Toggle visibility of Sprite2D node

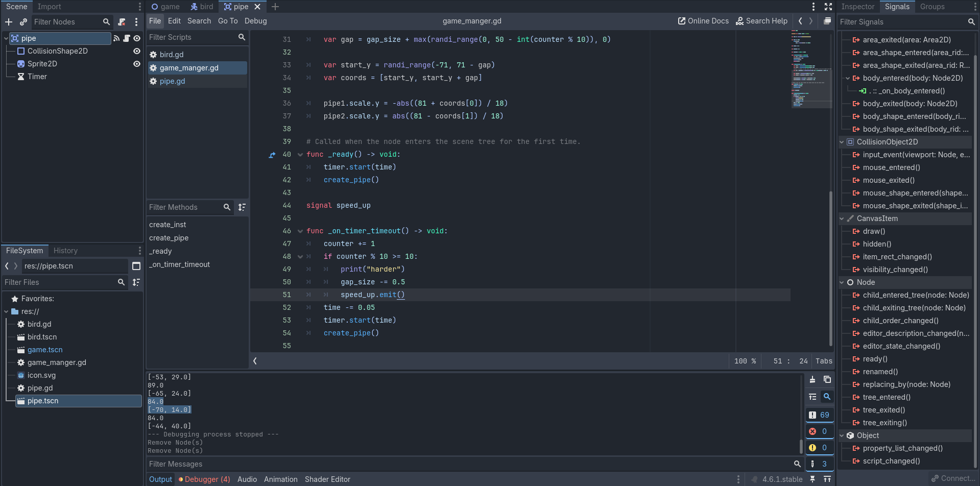pos(137,64)
